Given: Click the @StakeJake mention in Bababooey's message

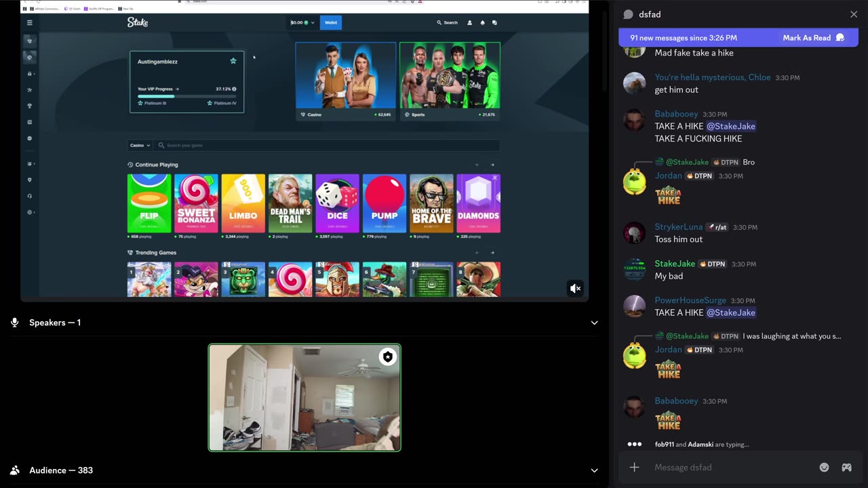Looking at the screenshot, I should pos(730,126).
